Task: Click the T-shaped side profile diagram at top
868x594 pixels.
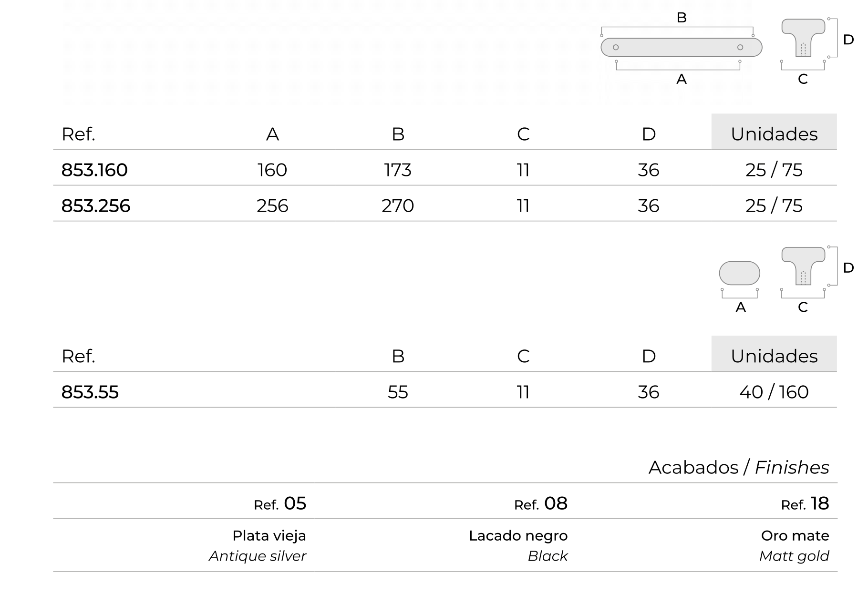Action: coord(803,38)
